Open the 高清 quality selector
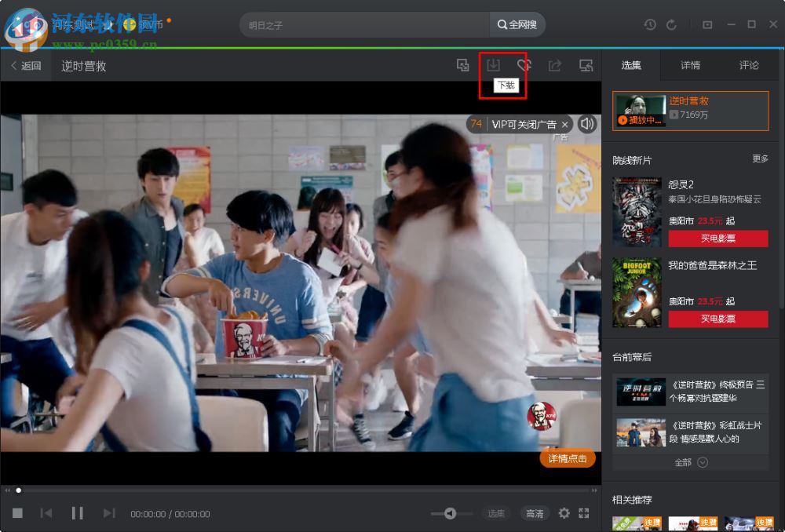Screen dimensions: 785x532 tap(535, 513)
